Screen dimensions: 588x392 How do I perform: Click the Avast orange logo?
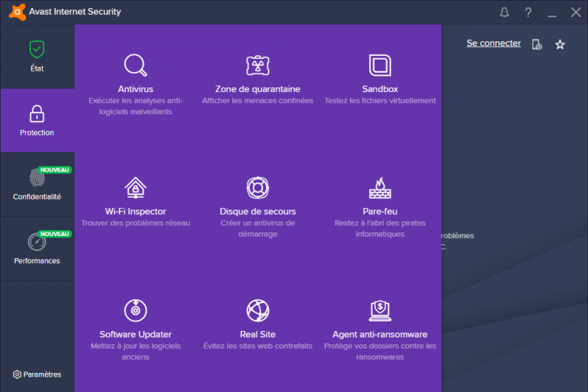[x=17, y=12]
